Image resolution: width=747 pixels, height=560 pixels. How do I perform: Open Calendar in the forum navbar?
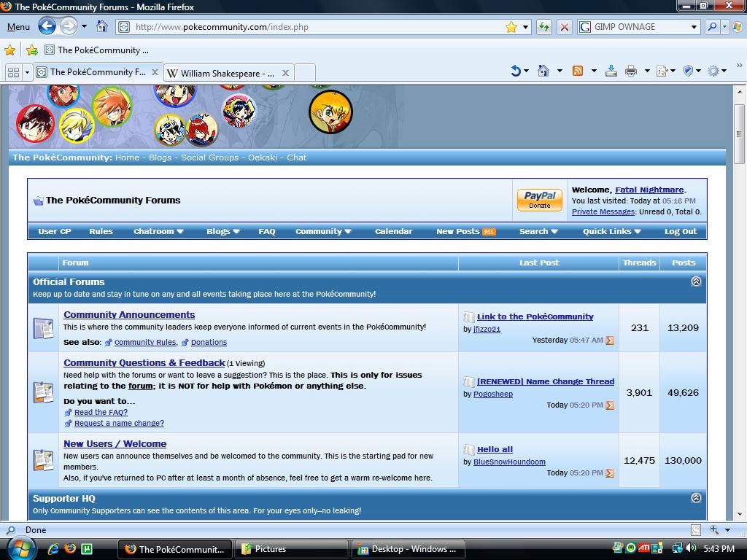coord(393,231)
